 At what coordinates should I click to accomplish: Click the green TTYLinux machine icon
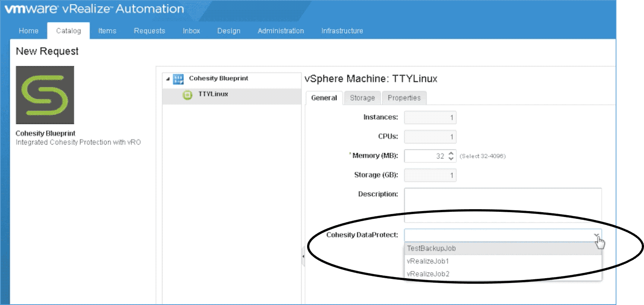[x=187, y=95]
